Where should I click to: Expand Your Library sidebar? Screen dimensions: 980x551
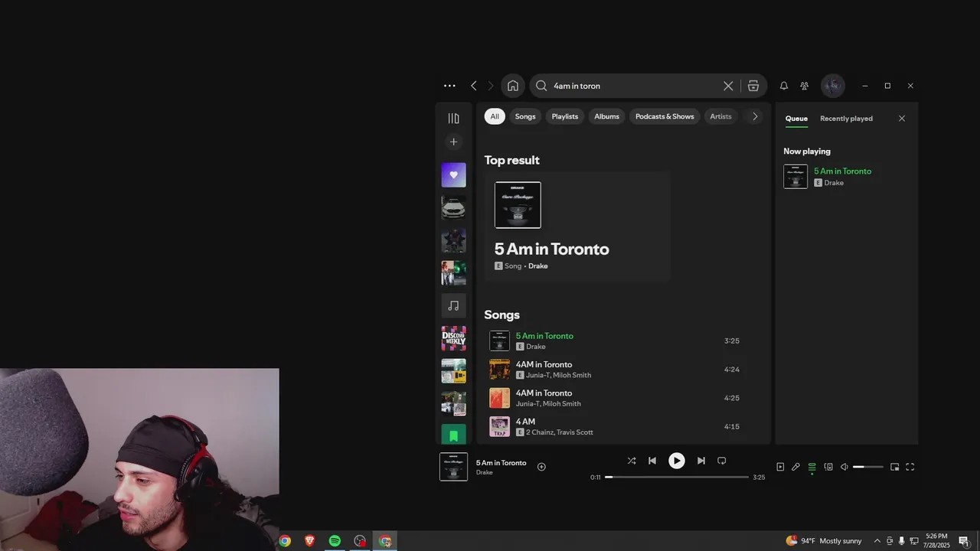tap(453, 118)
